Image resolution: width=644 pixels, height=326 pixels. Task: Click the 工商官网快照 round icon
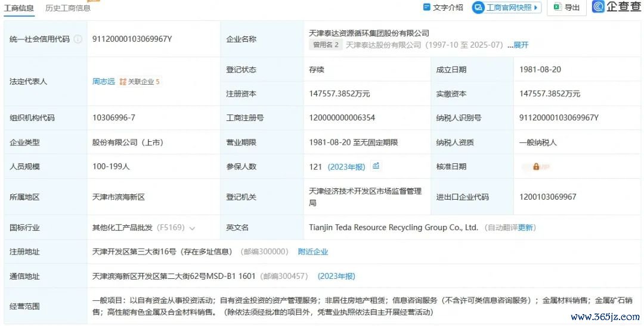478,7
